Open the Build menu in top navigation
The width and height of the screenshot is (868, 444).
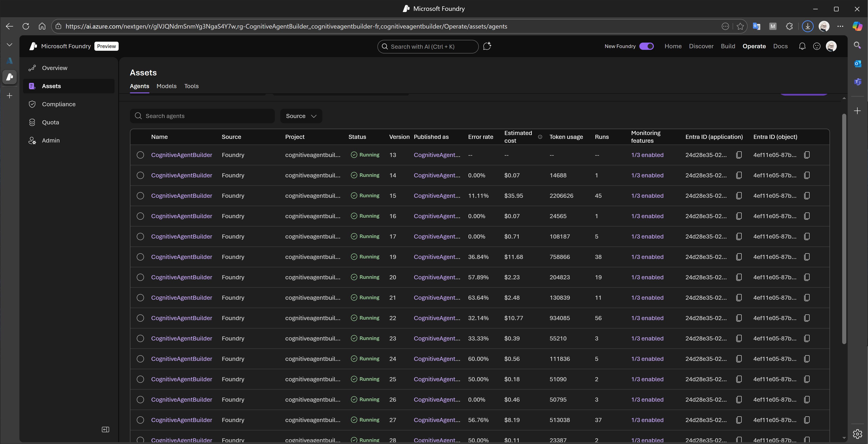tap(728, 46)
